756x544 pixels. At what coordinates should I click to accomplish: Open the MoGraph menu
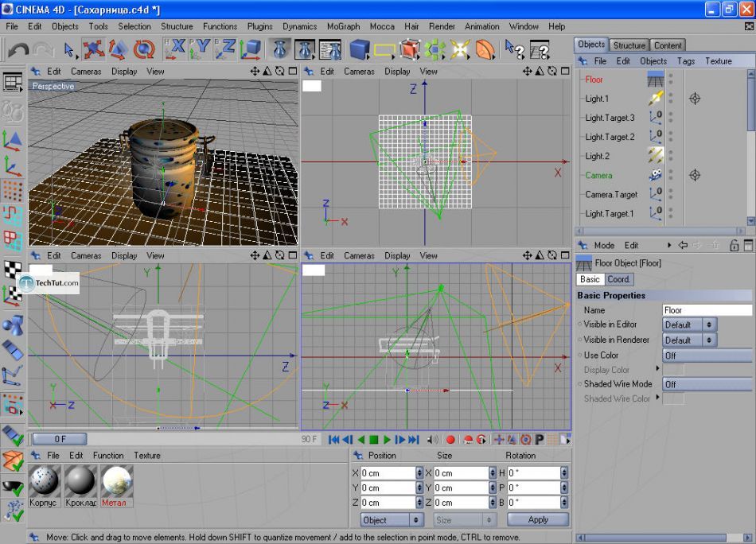[343, 26]
